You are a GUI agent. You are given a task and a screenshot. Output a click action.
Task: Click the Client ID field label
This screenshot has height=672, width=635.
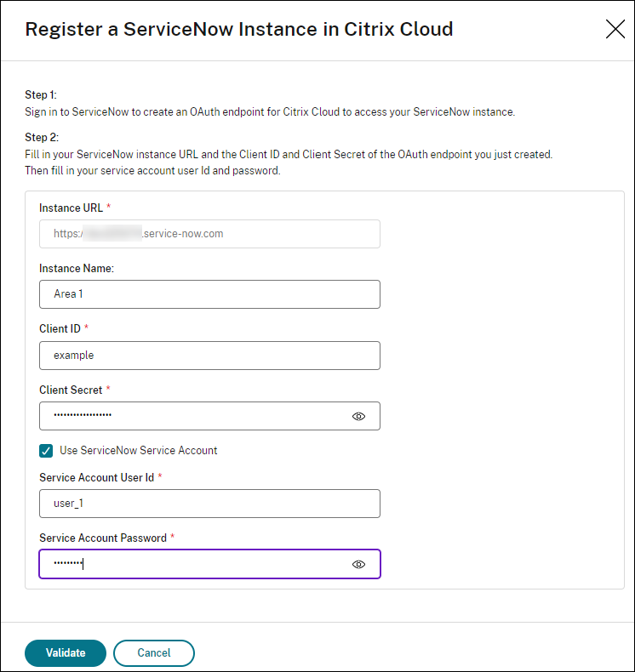(x=59, y=328)
